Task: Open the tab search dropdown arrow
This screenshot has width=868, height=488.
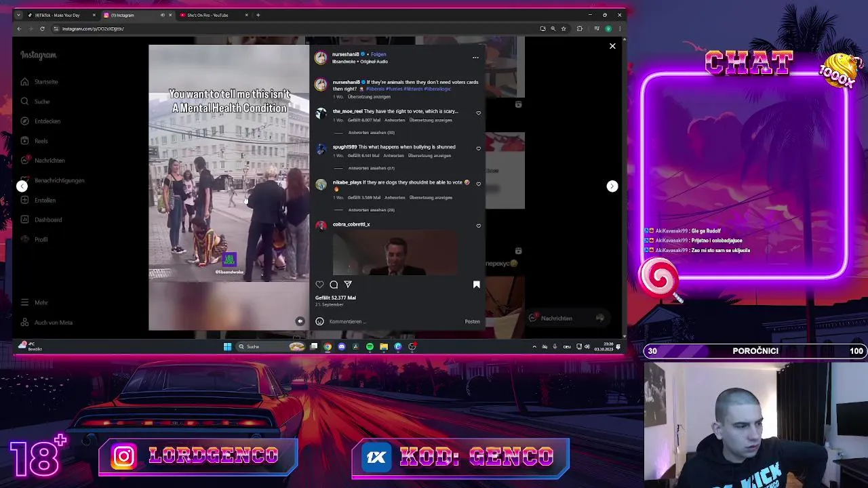Action: point(19,15)
